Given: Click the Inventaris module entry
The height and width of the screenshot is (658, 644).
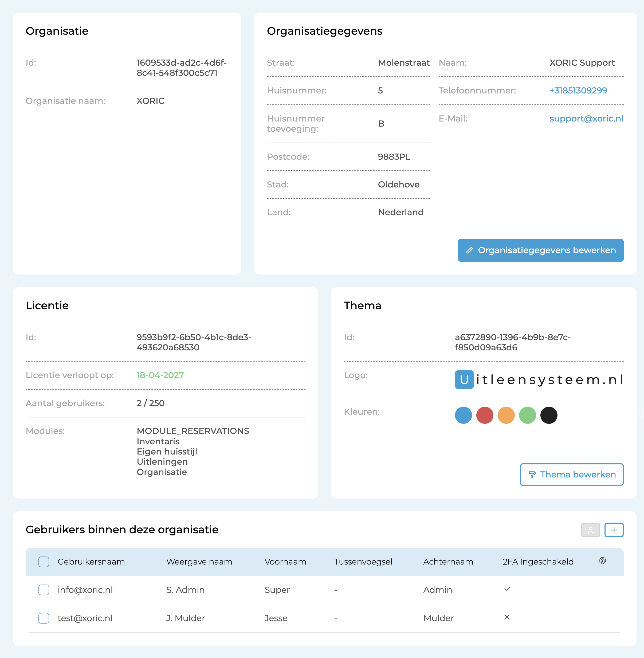Looking at the screenshot, I should (158, 441).
